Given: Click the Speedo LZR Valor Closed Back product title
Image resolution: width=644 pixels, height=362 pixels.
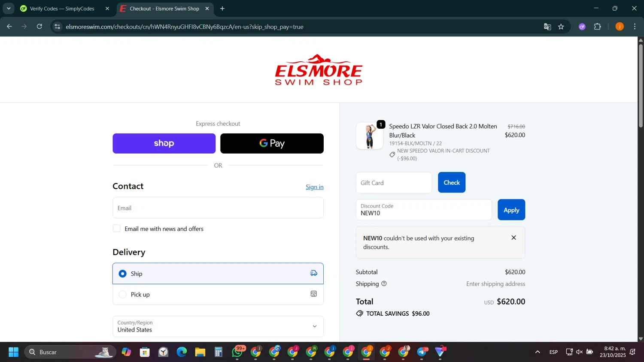Looking at the screenshot, I should coord(443,130).
